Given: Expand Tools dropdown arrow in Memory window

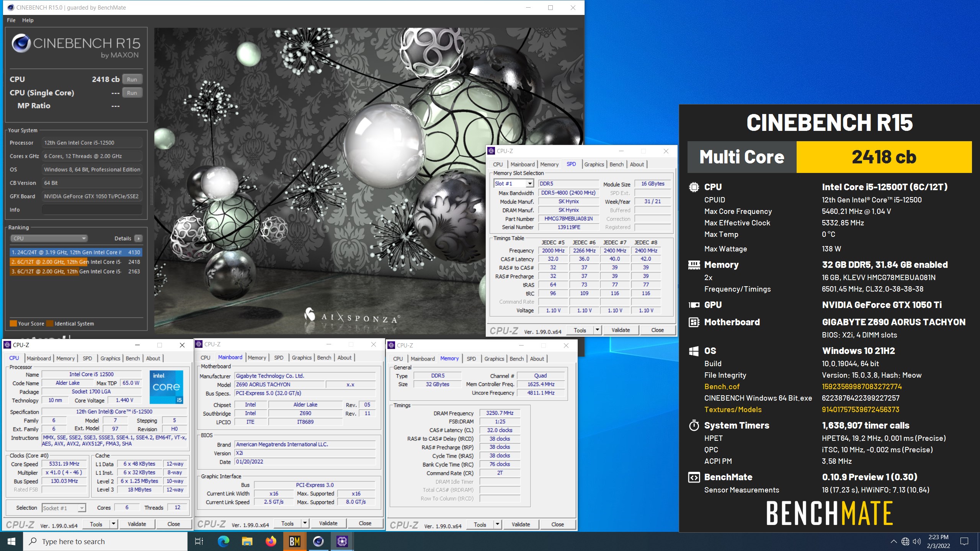Looking at the screenshot, I should tap(497, 525).
